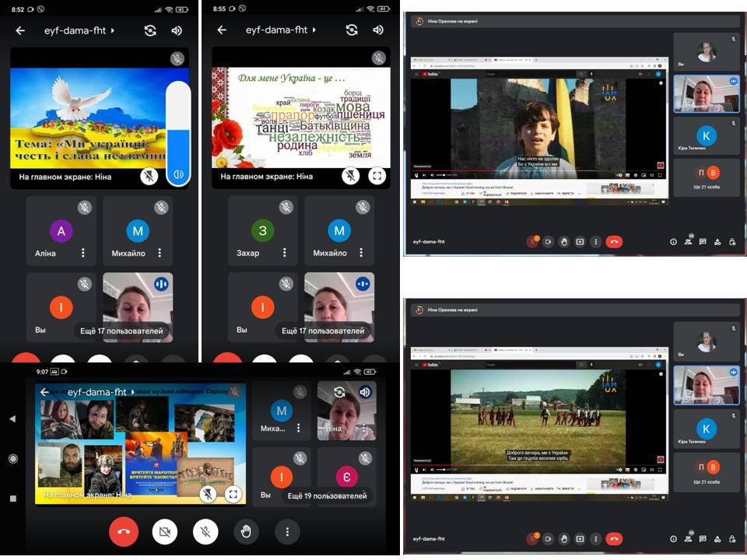Show the people list in bottom desktop Meet window

point(689,537)
